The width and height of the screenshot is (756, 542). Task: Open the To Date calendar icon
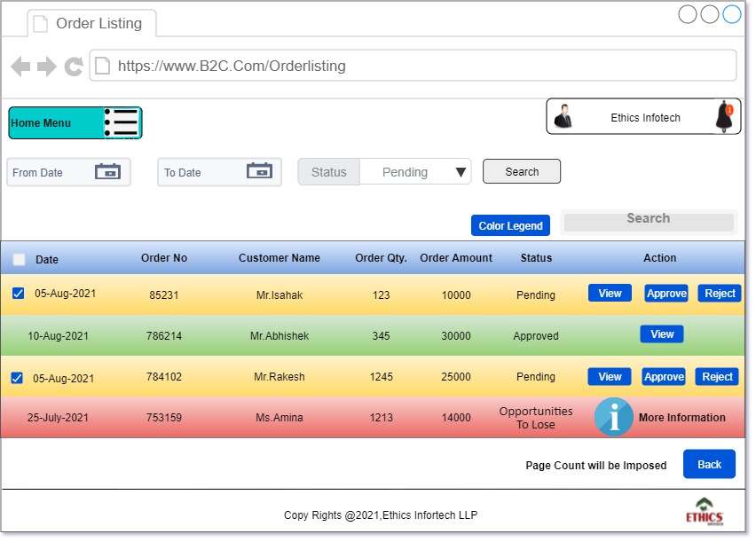pyautogui.click(x=259, y=172)
